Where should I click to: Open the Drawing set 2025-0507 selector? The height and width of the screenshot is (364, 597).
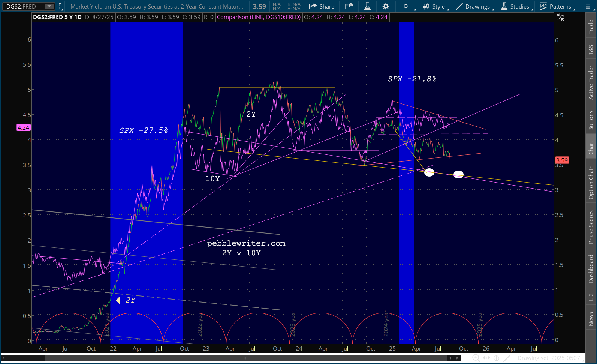548,358
